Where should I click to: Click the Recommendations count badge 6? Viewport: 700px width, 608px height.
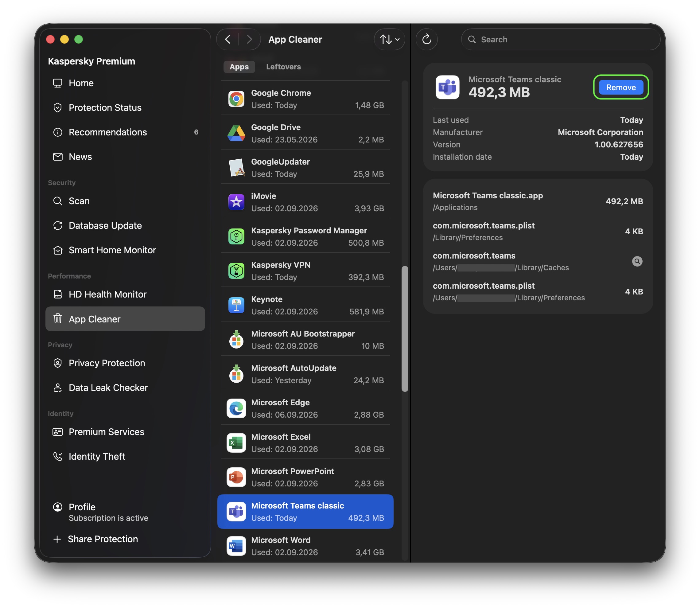[x=196, y=132]
